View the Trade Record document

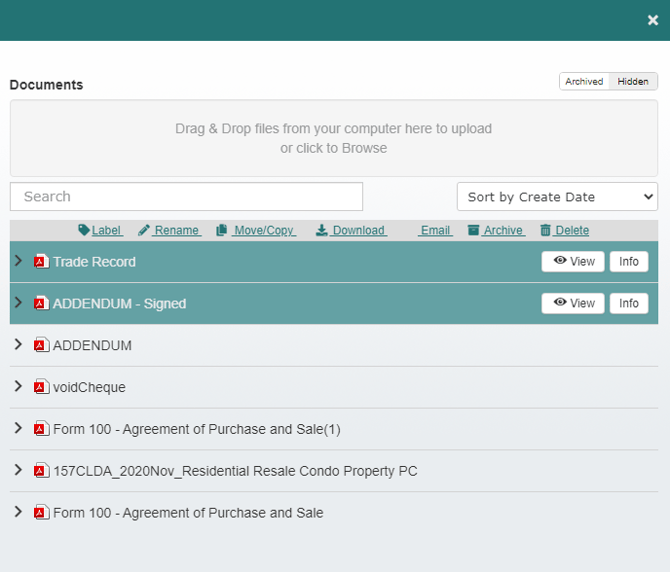[x=573, y=262]
